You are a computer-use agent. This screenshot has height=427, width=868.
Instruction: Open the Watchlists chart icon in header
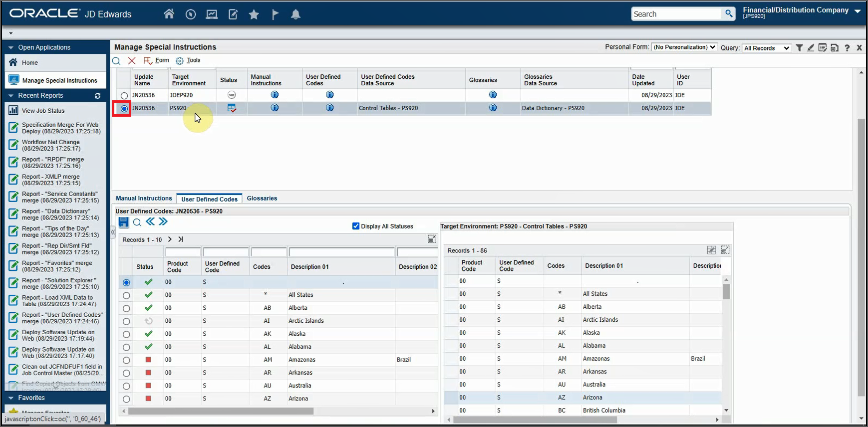click(x=212, y=14)
